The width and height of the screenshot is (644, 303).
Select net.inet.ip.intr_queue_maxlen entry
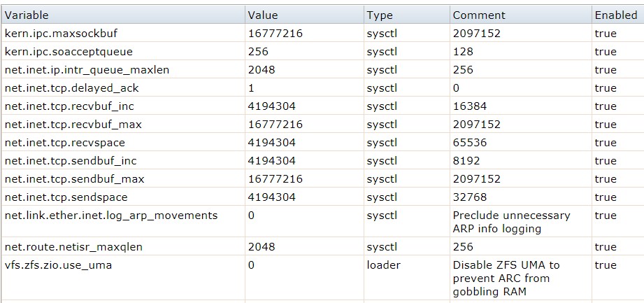[87, 70]
